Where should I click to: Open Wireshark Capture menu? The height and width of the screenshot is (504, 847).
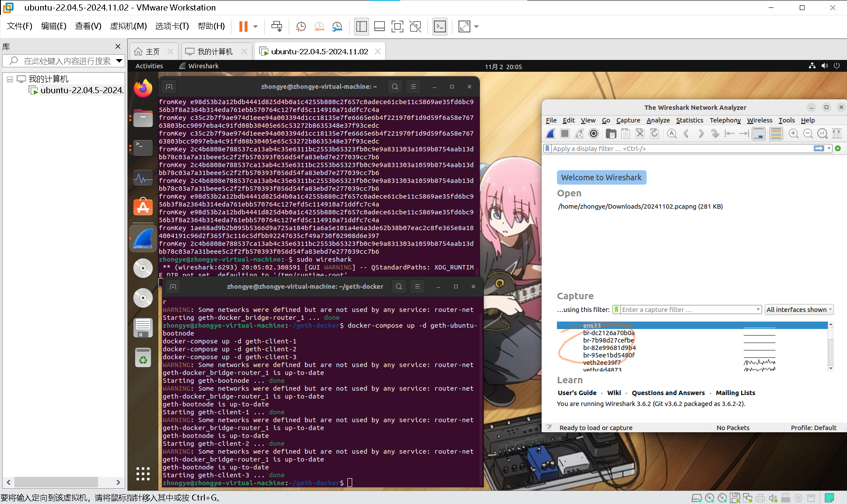[x=628, y=120]
